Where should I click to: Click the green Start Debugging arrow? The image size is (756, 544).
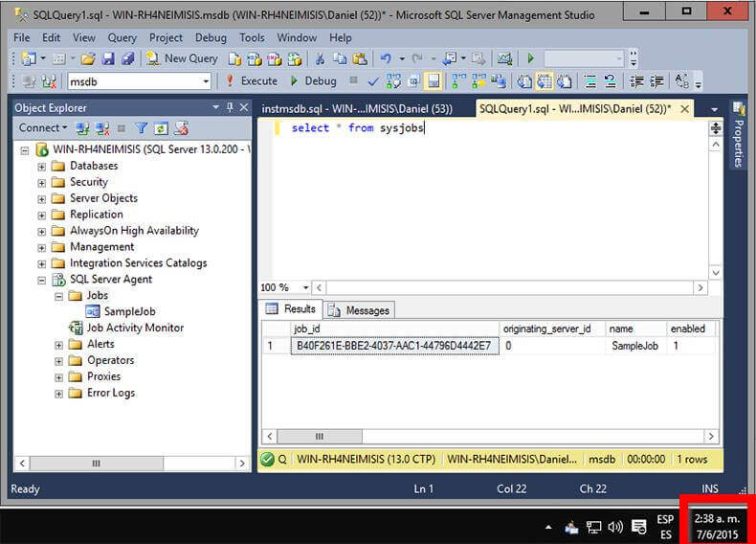531,58
